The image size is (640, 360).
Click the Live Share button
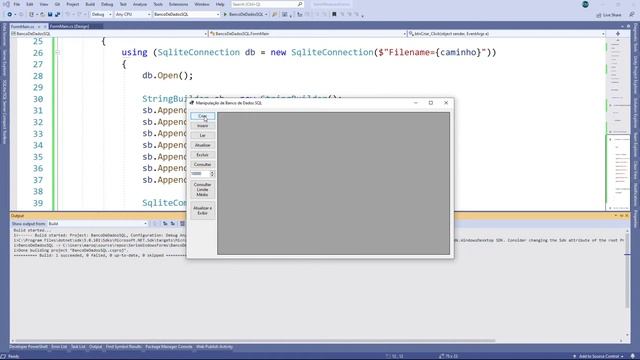pyautogui.click(x=609, y=15)
